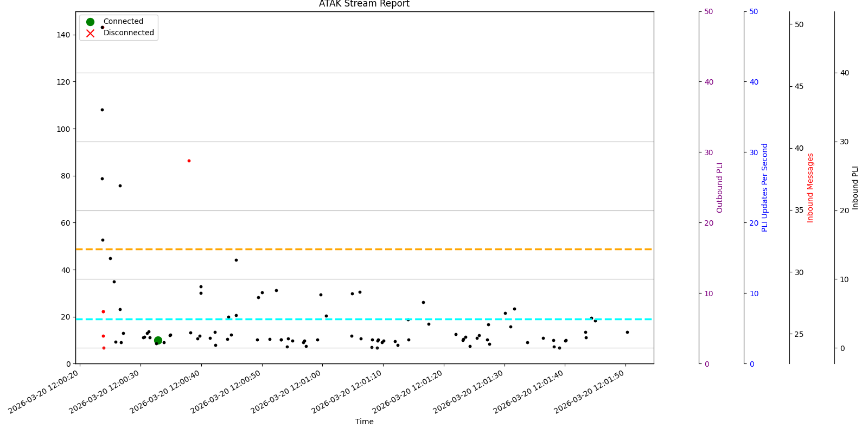Select the topmost black point near 143
Viewport: 868px width, 434px height.
102,27
